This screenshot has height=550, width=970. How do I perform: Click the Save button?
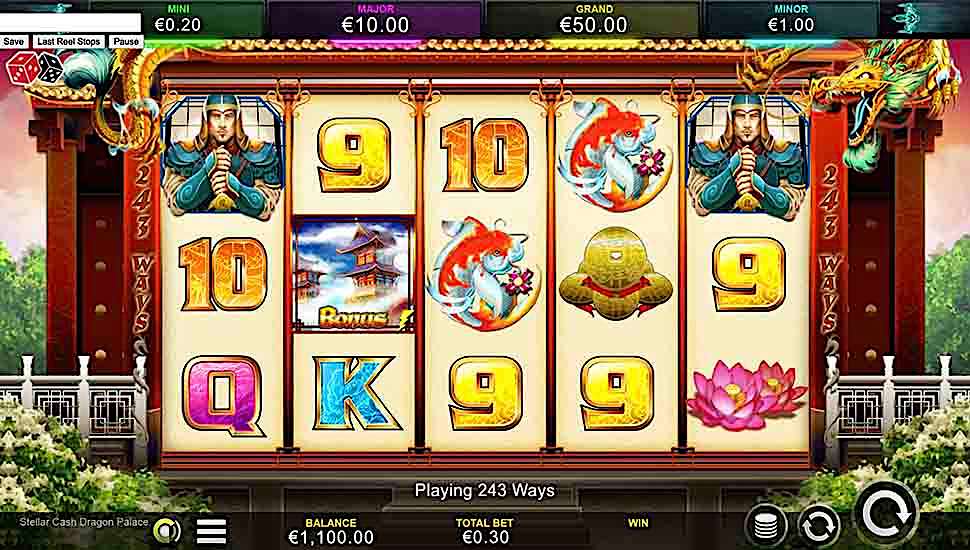coord(13,41)
